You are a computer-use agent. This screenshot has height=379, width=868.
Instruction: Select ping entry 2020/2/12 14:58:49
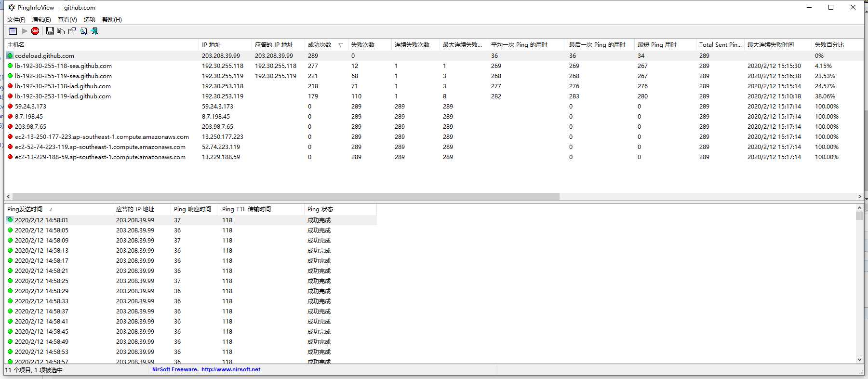190,341
